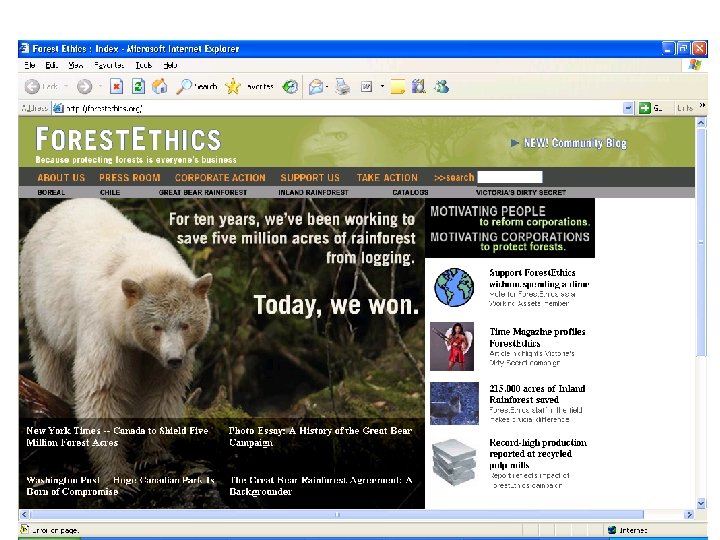Open the PRESS ROOM nav tab
Viewport: 720px width, 540px height.
129,178
